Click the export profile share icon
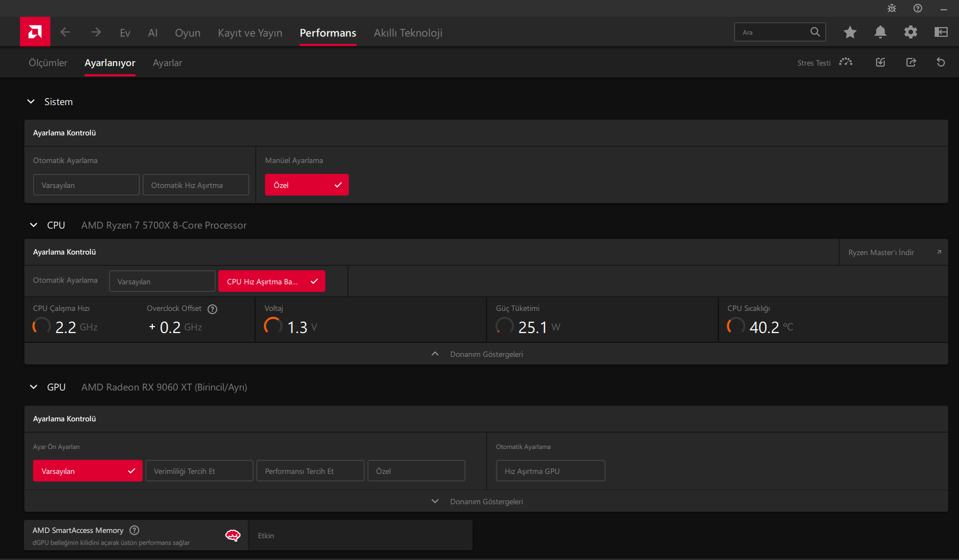Viewport: 959px width, 560px height. (x=911, y=62)
